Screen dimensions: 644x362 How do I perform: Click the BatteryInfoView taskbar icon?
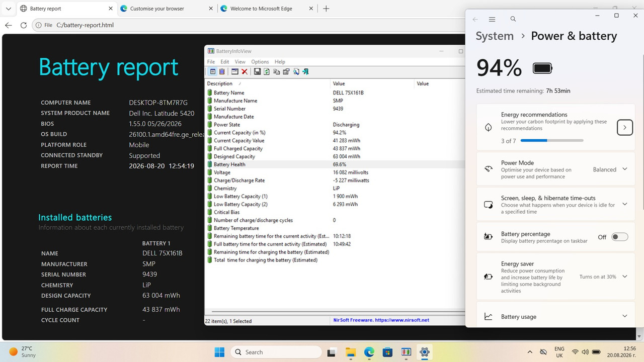[x=406, y=352]
